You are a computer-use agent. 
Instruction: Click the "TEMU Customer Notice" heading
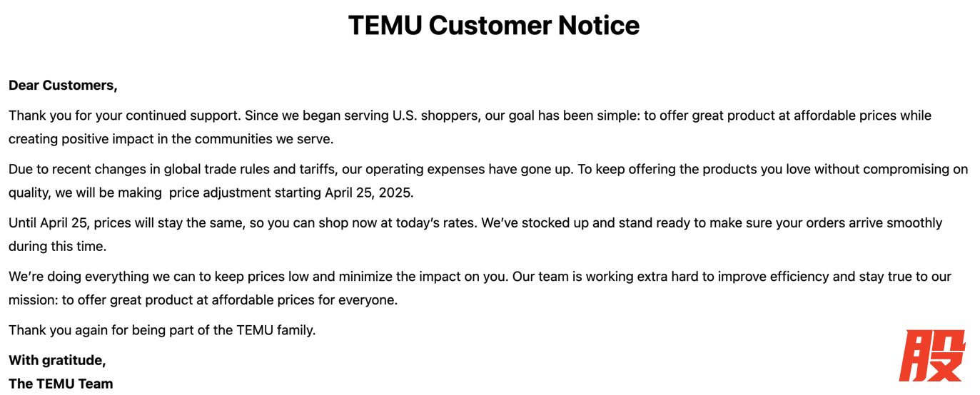(x=493, y=26)
